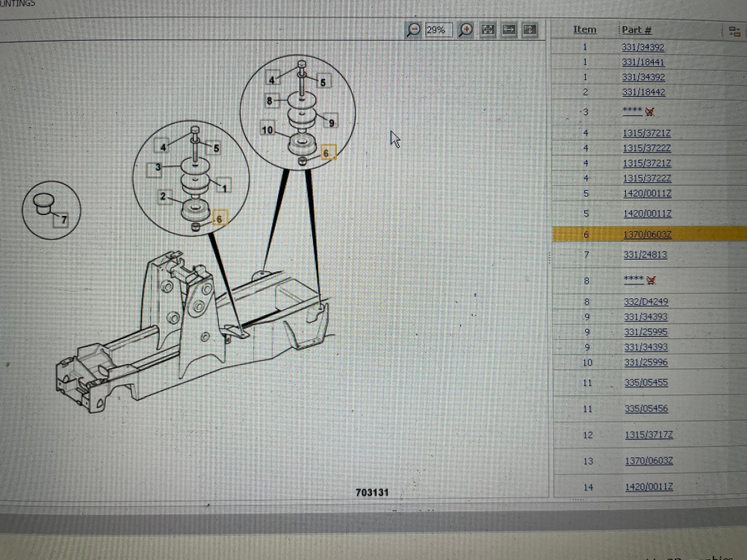Click the red cart icon on item 8 row
The width and height of the screenshot is (747, 560).
click(651, 281)
